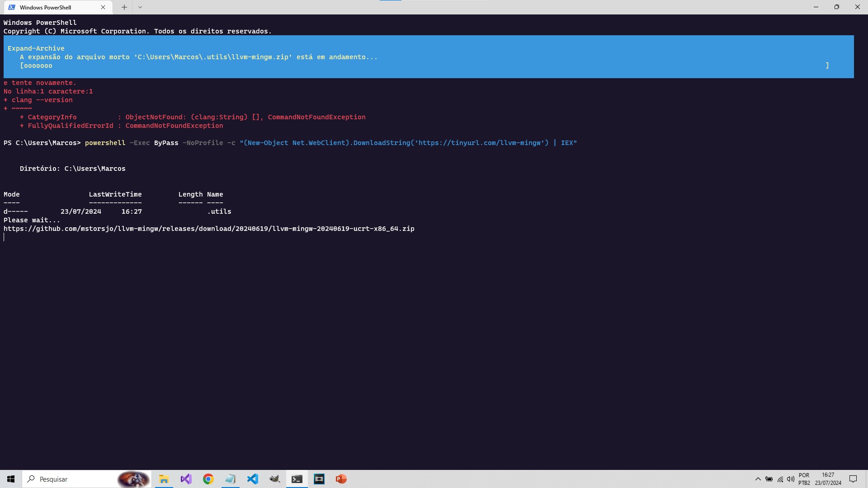
Task: Click the 'Please wait...' line
Action: pos(32,220)
